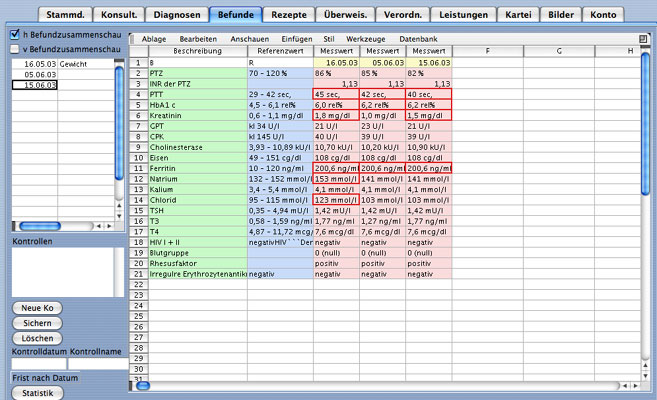The height and width of the screenshot is (400, 657).
Task: Click the Kreatinin description cell
Action: pyautogui.click(x=198, y=116)
